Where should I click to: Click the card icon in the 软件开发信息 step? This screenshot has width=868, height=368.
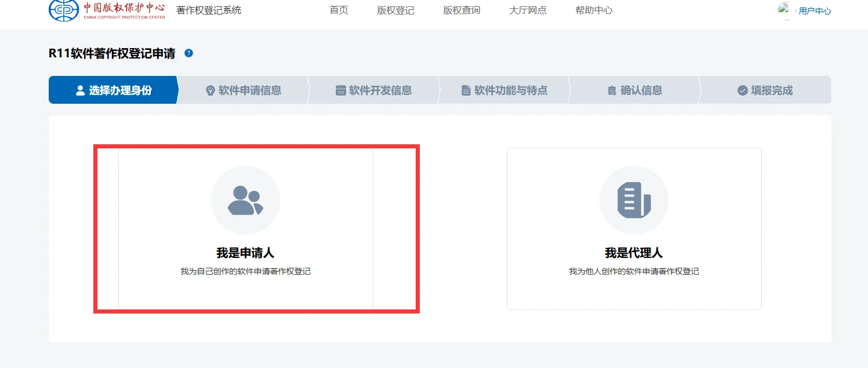[x=340, y=90]
